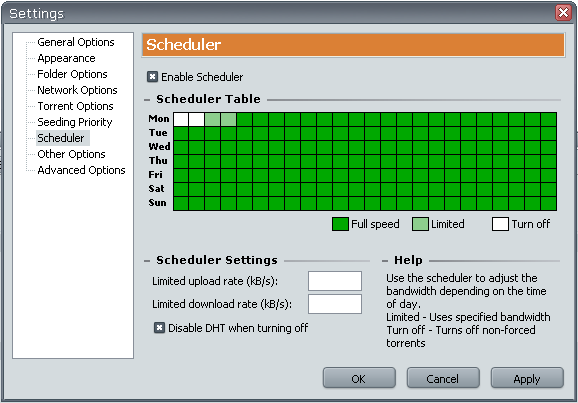This screenshot has width=578, height=403.
Task: Click first light green cell on Mon
Action: pyautogui.click(x=213, y=119)
